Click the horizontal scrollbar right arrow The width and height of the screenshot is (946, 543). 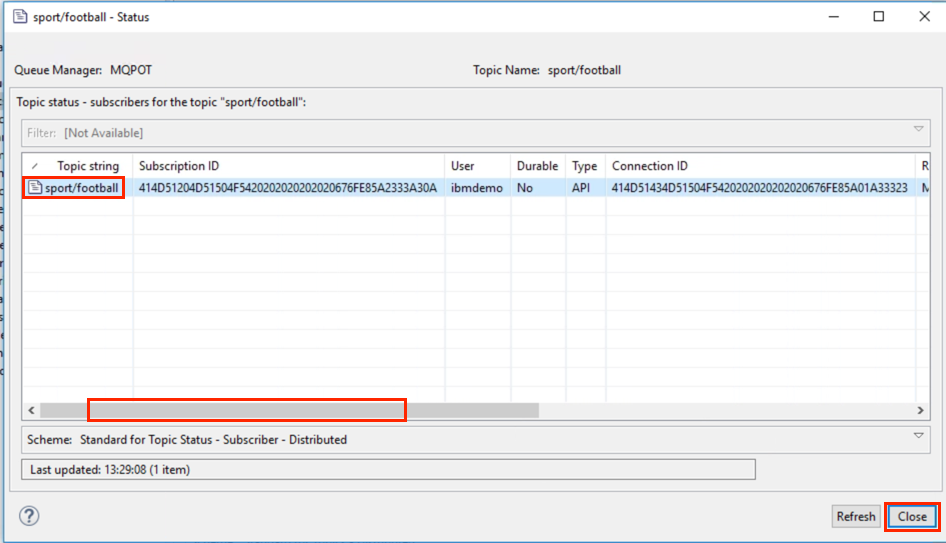click(x=920, y=410)
